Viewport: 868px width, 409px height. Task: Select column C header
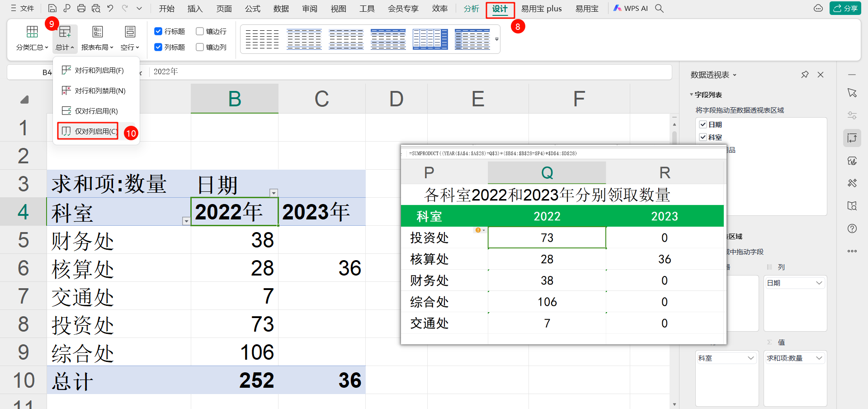coord(322,98)
